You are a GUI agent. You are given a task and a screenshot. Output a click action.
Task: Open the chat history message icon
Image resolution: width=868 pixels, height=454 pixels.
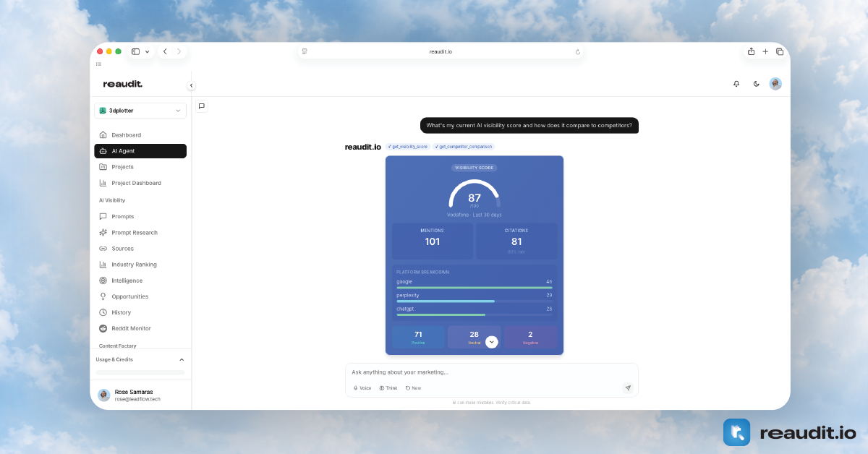point(202,106)
